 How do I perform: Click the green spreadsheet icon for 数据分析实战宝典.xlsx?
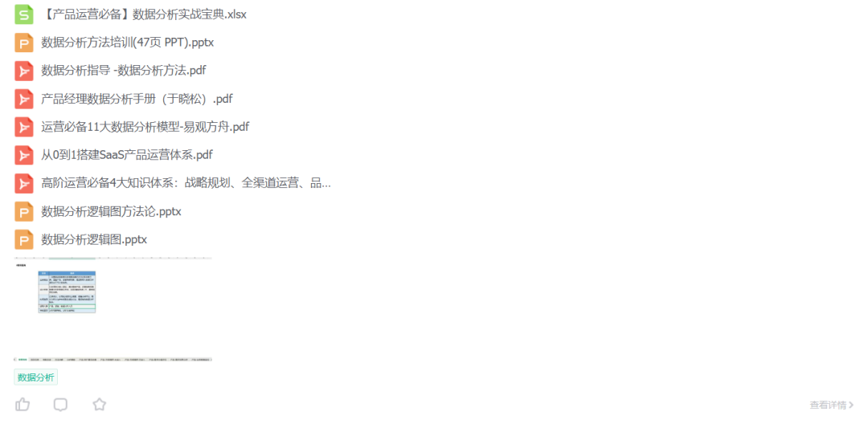pos(24,14)
